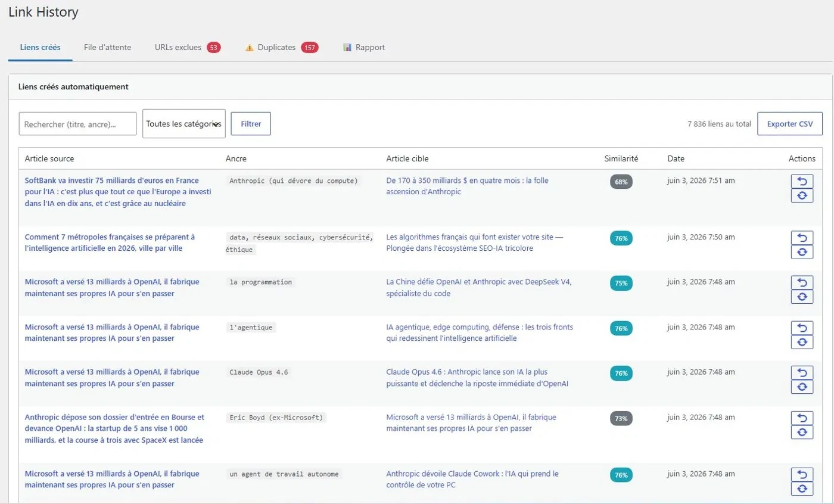Open target "Claude Opus 4.6 : Anthropic lance son IA"
834x504 pixels.
click(x=477, y=378)
